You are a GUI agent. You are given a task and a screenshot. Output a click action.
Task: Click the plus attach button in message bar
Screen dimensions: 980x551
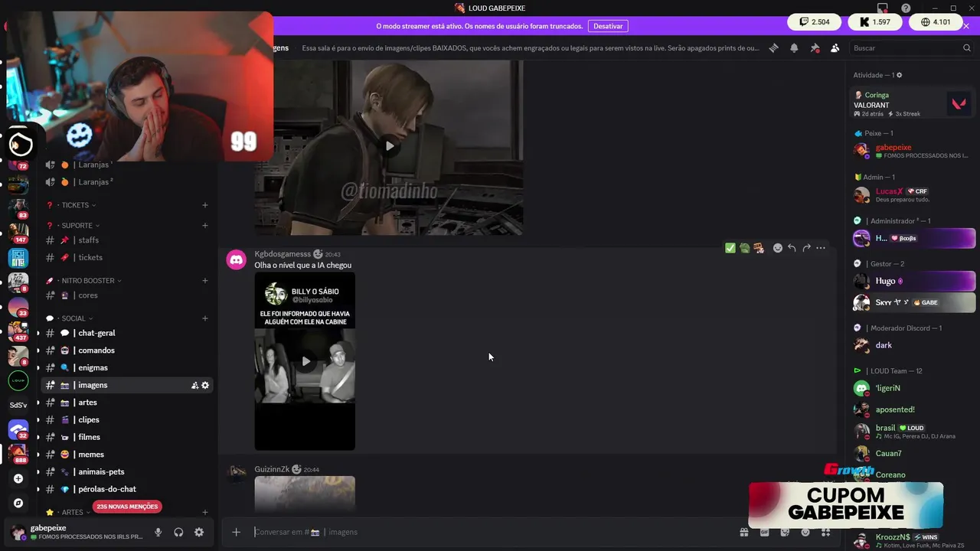pos(236,532)
